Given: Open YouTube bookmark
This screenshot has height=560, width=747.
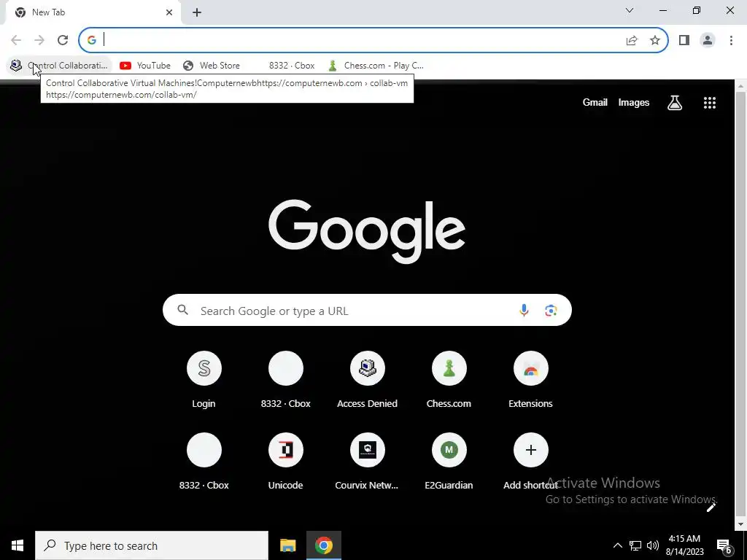Looking at the screenshot, I should click(x=145, y=65).
